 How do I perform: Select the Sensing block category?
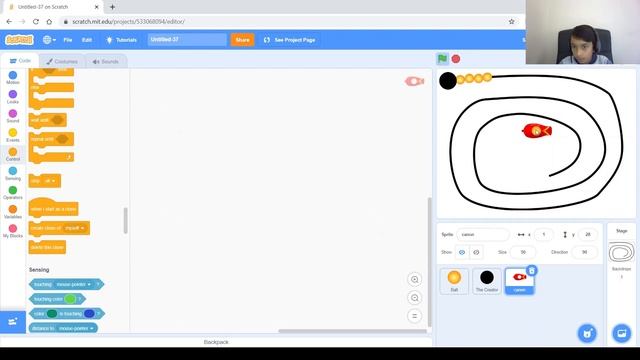point(13,173)
